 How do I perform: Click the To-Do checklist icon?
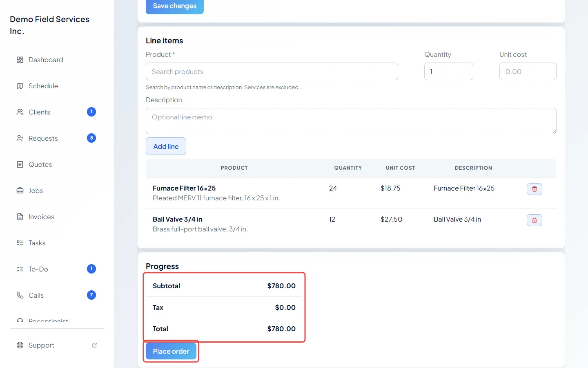click(20, 269)
